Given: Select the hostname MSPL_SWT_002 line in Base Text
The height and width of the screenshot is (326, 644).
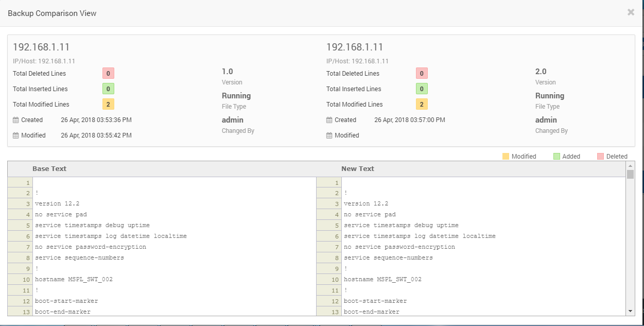Looking at the screenshot, I should coord(74,280).
